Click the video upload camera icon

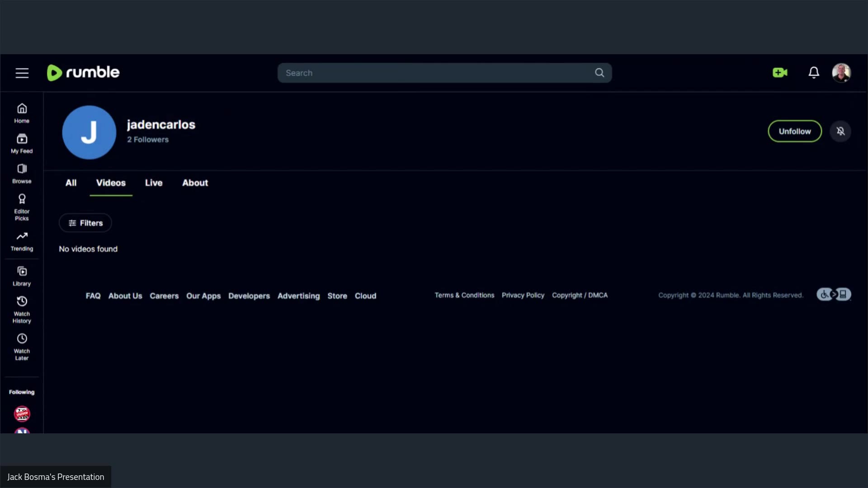point(779,72)
